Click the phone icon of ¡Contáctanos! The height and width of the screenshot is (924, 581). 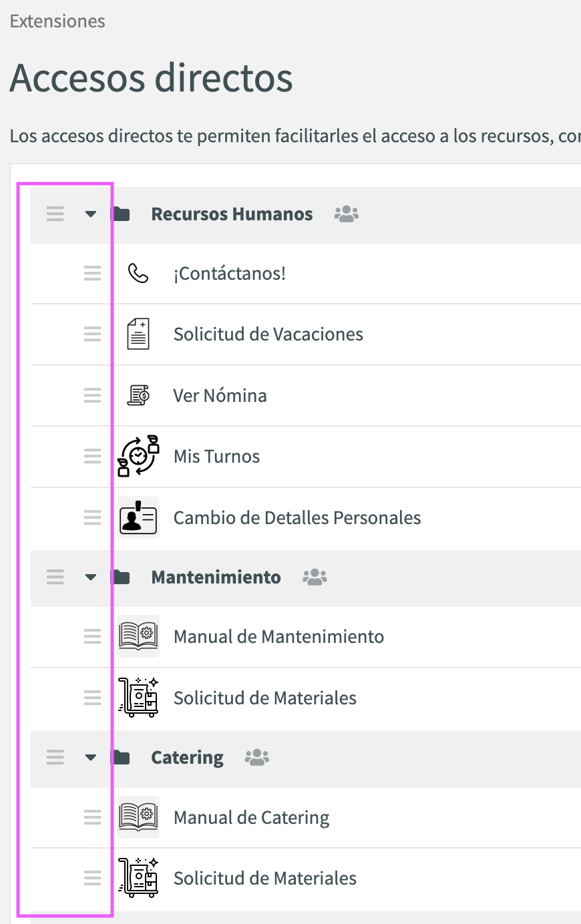tap(138, 273)
